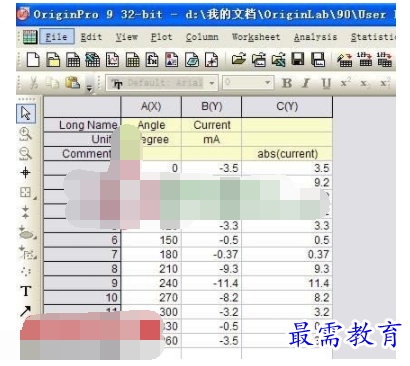Click the New Function icon
The width and height of the screenshot is (410, 366).
152,60
